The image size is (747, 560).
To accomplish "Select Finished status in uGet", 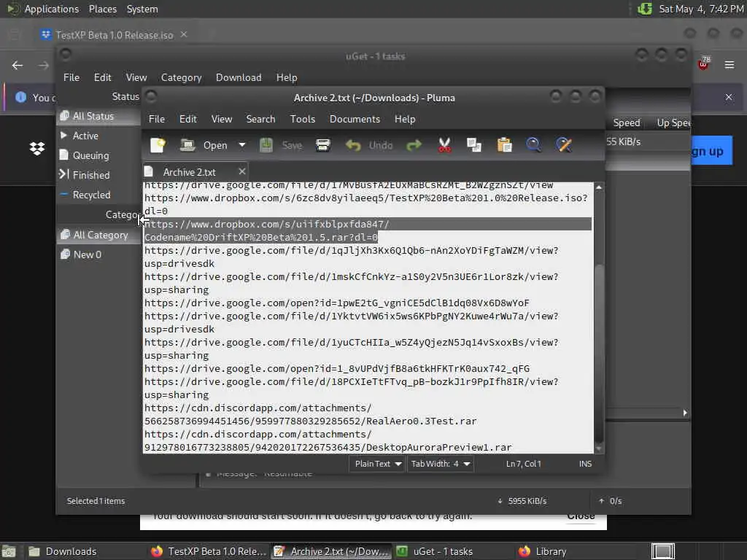I will 99,175.
